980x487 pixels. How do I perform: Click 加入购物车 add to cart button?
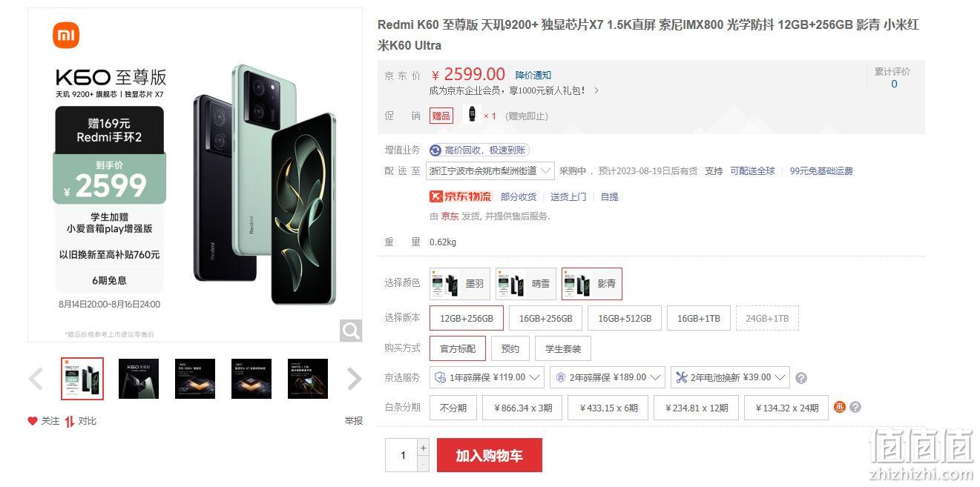[490, 455]
